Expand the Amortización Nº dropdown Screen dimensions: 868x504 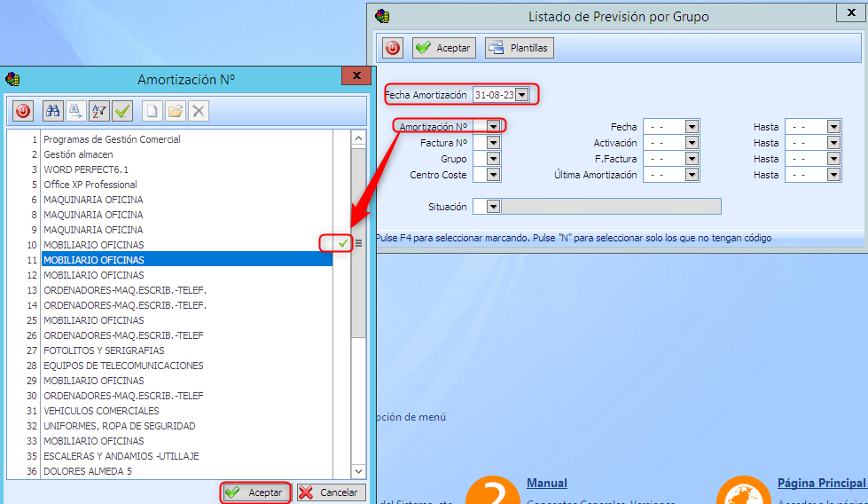pyautogui.click(x=494, y=127)
